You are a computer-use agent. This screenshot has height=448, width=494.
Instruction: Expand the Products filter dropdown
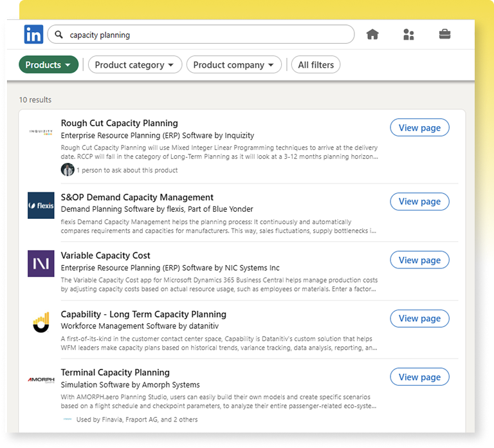pos(48,65)
